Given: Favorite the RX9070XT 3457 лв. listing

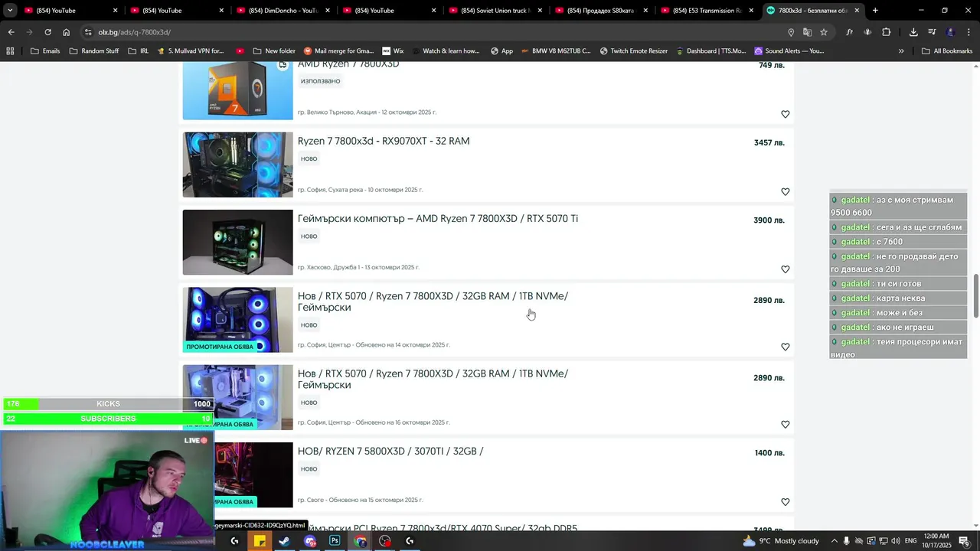Looking at the screenshot, I should coord(785,191).
